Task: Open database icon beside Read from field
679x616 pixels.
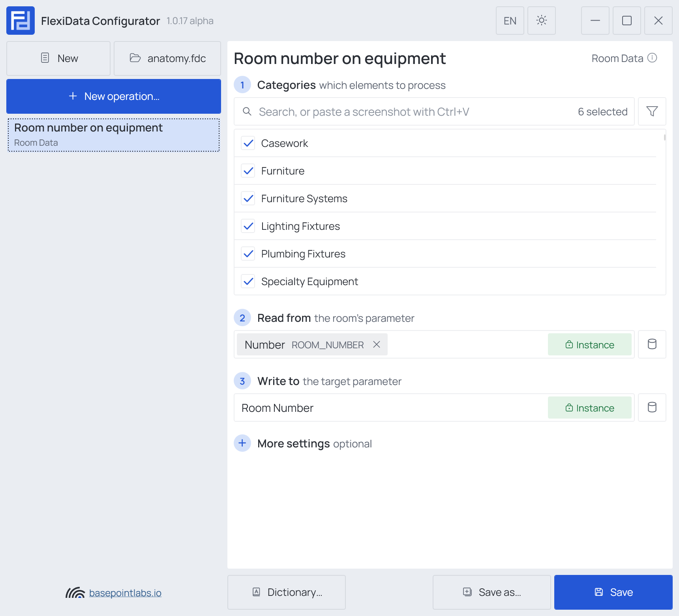Action: (x=652, y=344)
